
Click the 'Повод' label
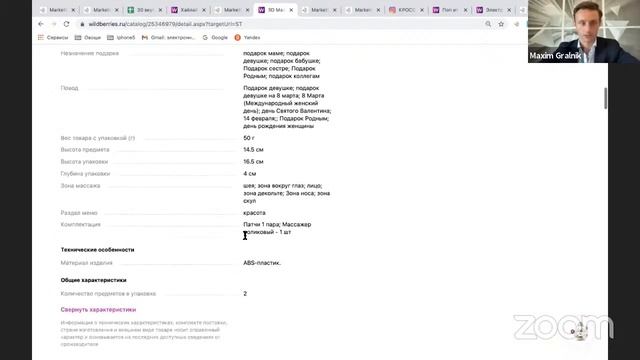click(69, 88)
